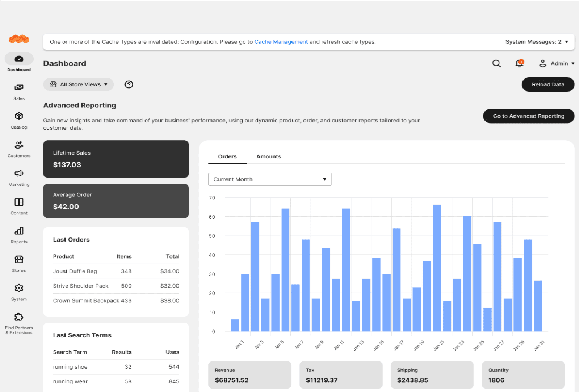
Task: Expand the System Messages list
Action: [537, 42]
